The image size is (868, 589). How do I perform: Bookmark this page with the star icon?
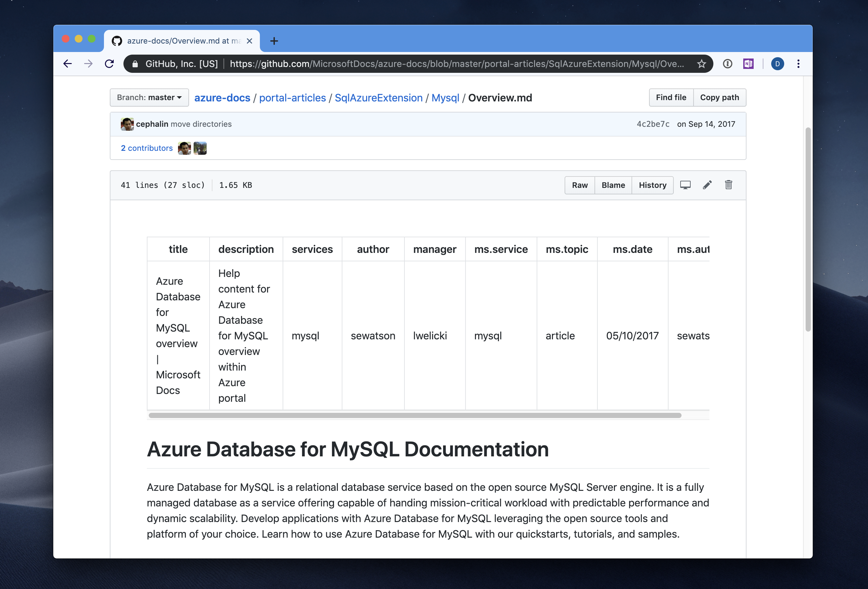[701, 63]
